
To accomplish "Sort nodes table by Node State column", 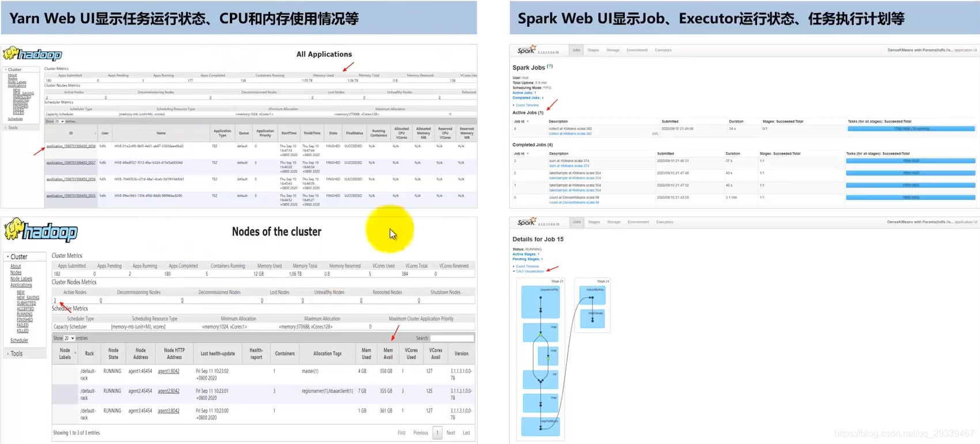I will [x=113, y=354].
